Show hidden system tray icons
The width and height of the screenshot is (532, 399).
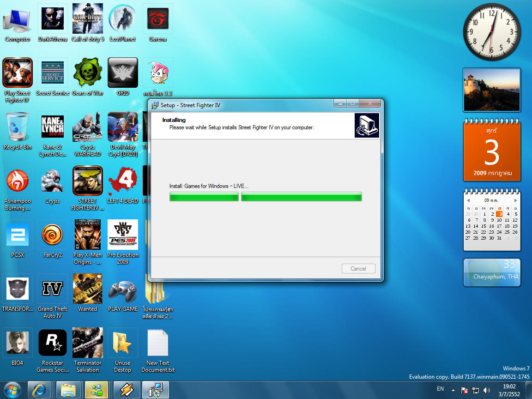(453, 390)
